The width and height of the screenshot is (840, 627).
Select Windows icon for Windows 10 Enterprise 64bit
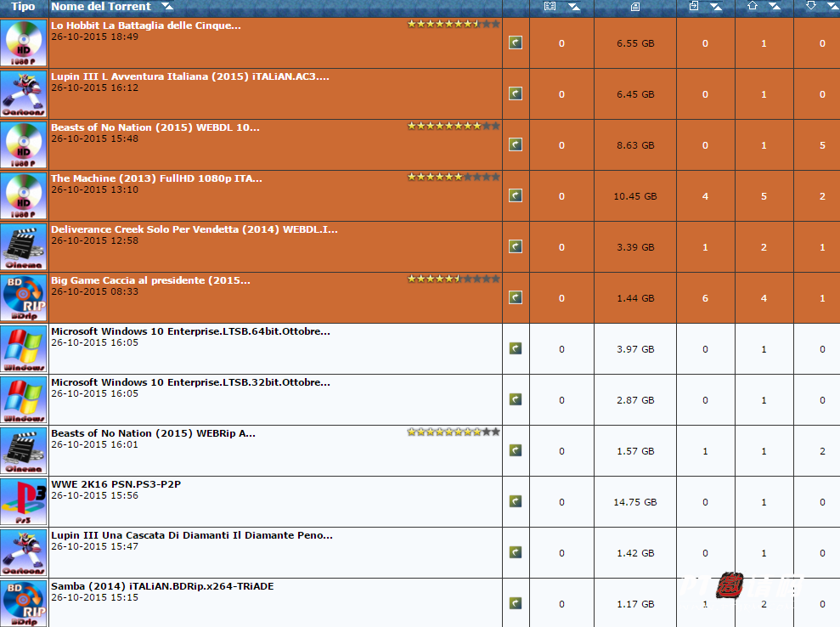tap(24, 349)
